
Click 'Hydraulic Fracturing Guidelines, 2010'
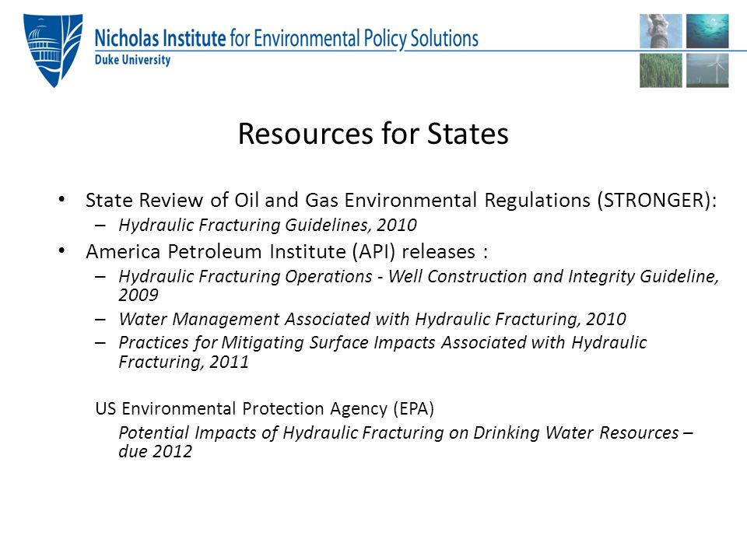tap(268, 225)
